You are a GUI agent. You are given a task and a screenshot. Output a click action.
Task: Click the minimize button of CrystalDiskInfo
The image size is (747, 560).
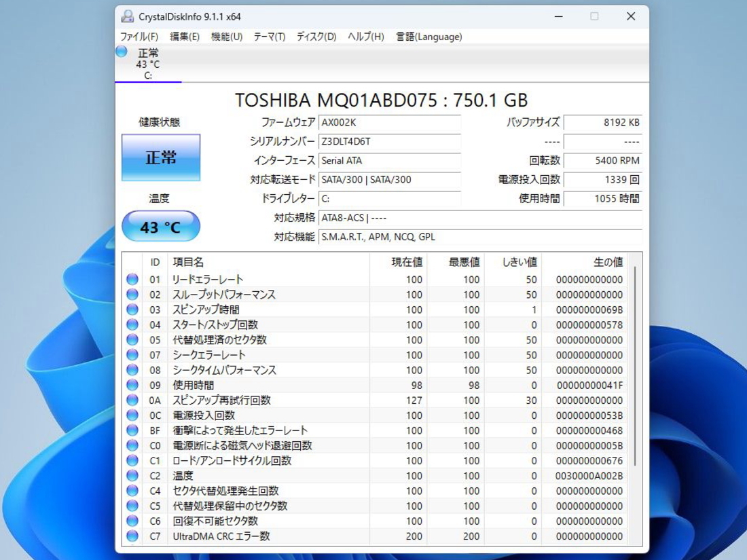click(x=559, y=17)
